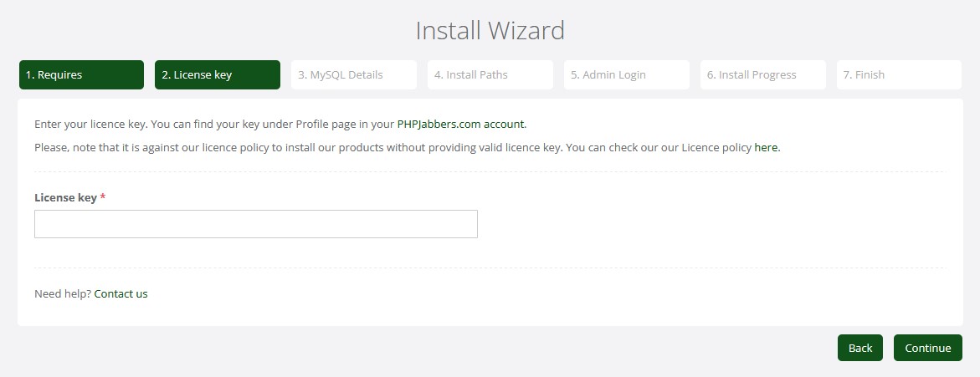Click inside the License key text field

click(x=255, y=224)
